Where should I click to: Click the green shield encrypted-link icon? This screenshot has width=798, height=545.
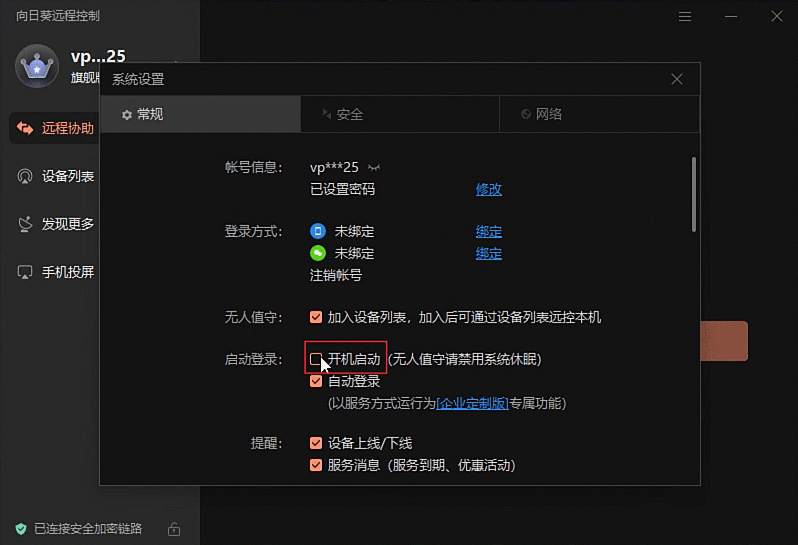(20, 528)
